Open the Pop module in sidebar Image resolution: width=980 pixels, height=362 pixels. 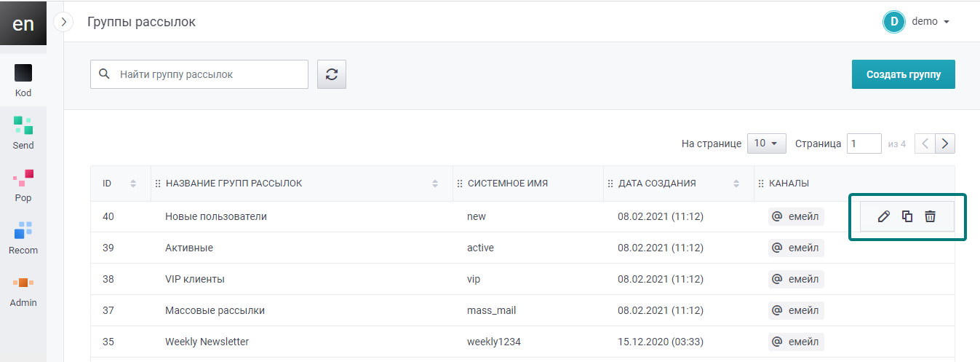point(23,185)
